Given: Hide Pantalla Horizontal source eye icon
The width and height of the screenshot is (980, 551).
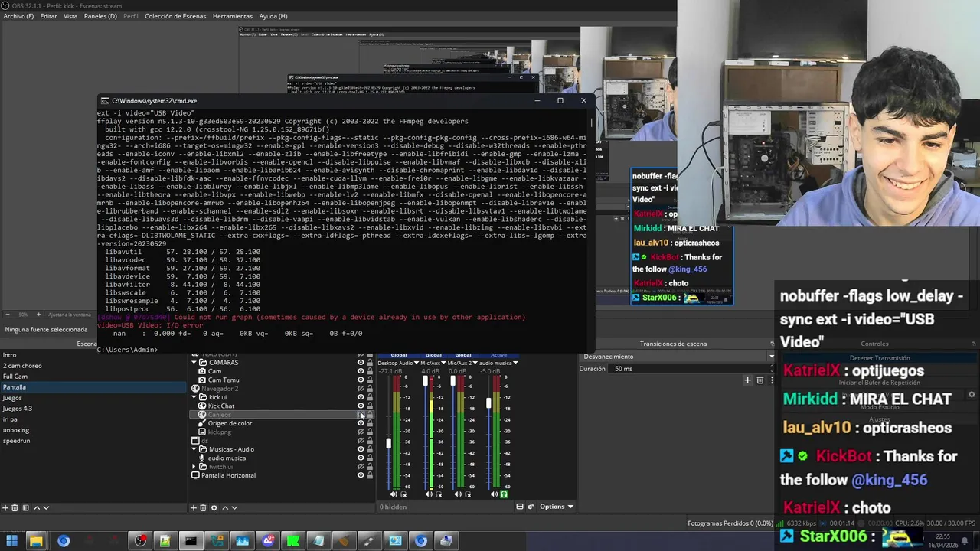Looking at the screenshot, I should click(361, 475).
